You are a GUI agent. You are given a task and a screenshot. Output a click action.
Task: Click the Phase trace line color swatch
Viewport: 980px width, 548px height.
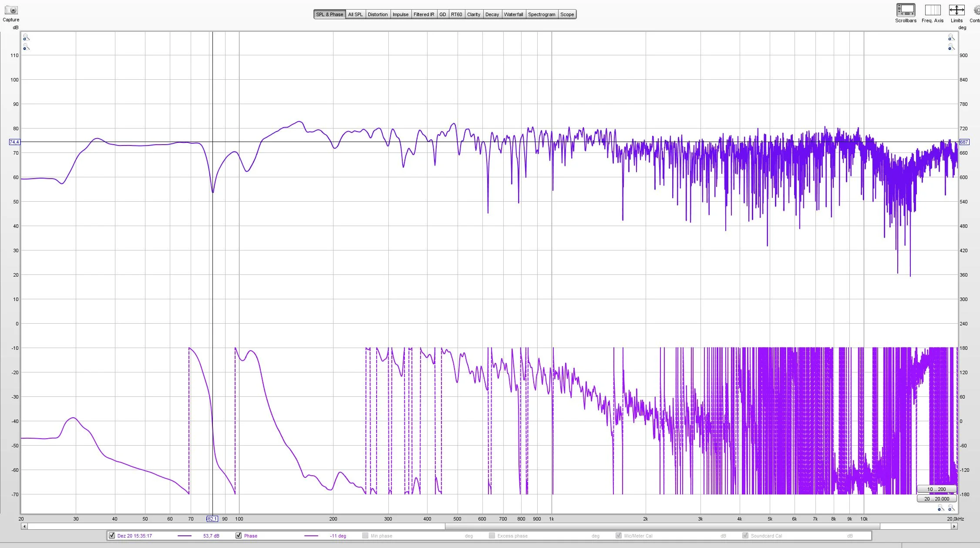pyautogui.click(x=311, y=536)
